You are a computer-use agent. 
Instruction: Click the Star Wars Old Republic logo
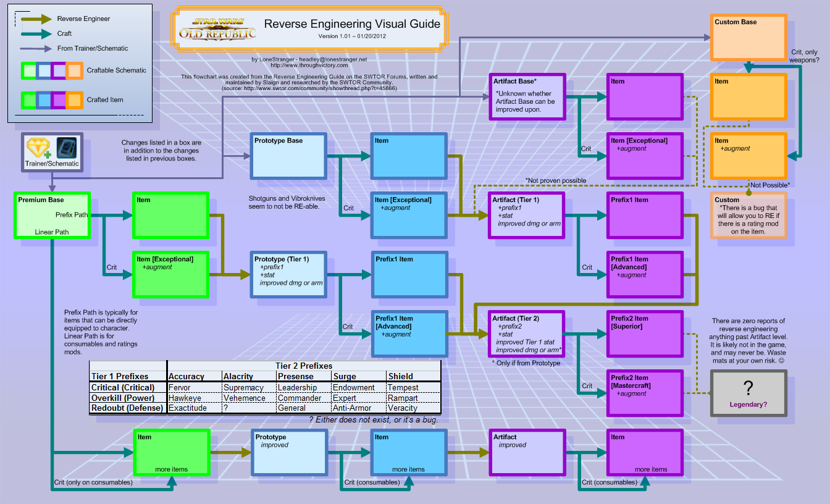(217, 28)
